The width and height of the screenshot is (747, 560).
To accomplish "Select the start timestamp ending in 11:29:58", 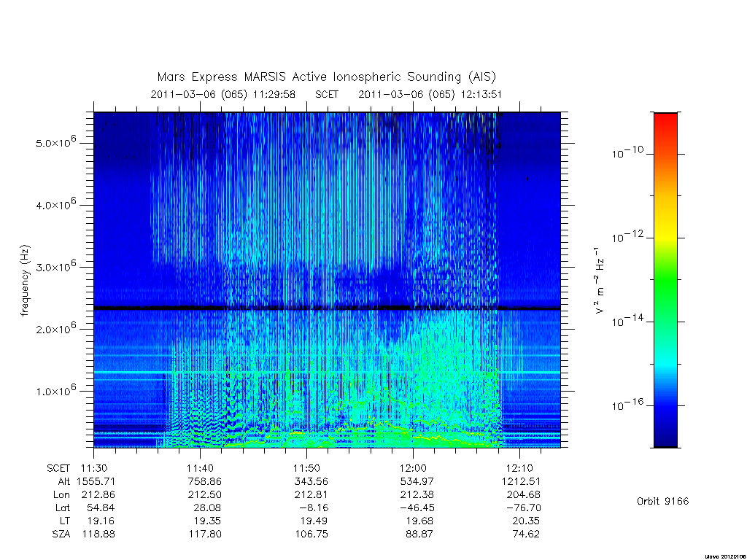I will point(223,94).
